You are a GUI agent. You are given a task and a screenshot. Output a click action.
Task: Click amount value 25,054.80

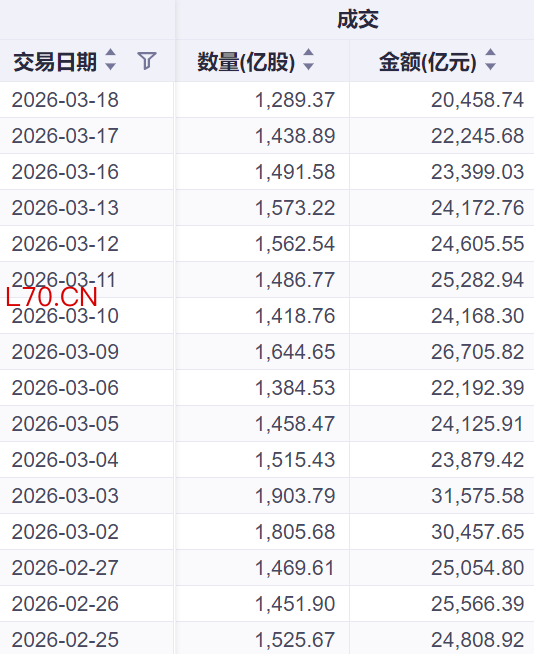point(477,568)
